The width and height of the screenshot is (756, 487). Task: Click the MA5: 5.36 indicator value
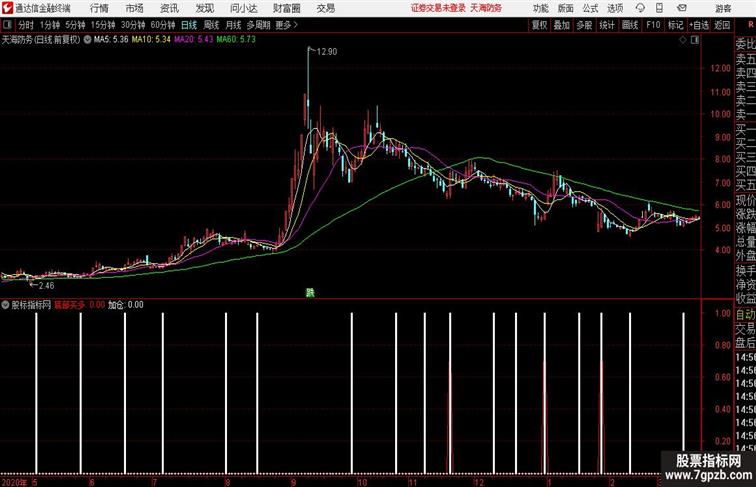point(111,40)
